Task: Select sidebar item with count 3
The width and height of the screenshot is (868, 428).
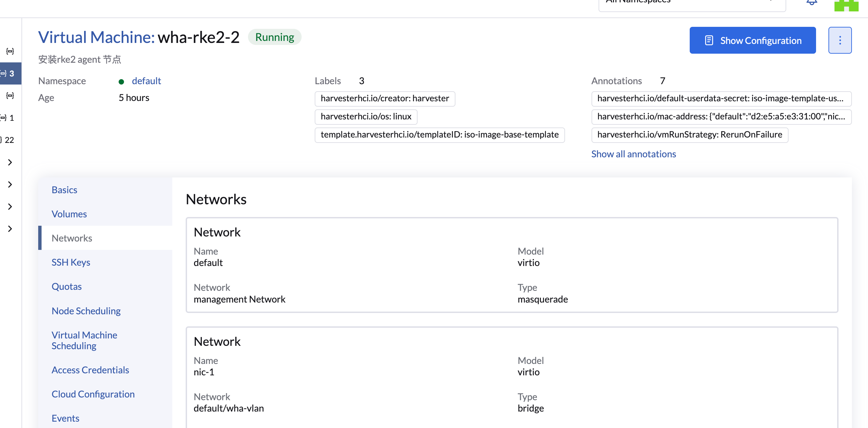Action: click(10, 73)
